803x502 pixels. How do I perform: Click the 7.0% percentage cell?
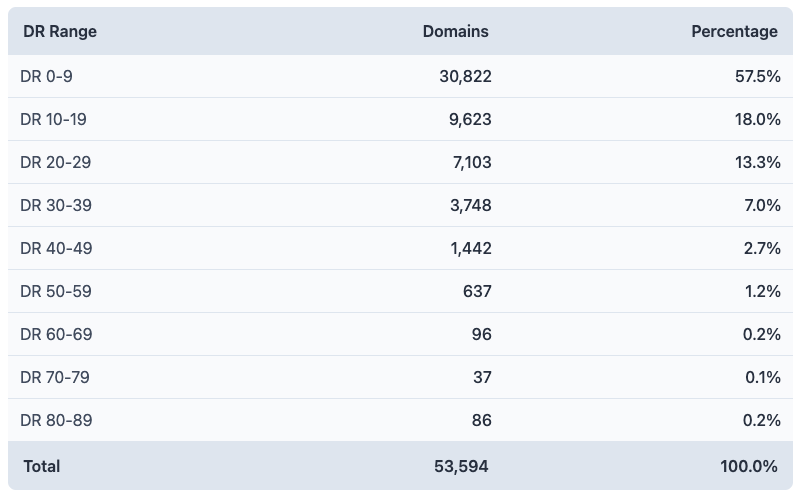761,205
